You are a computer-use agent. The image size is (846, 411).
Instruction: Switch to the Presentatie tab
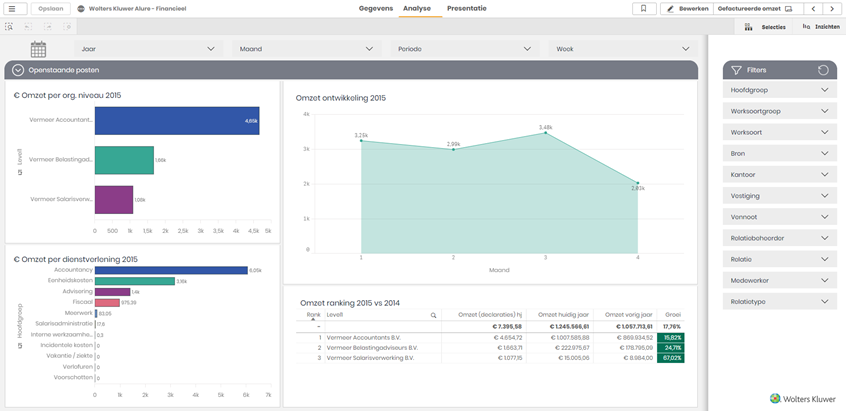467,9
